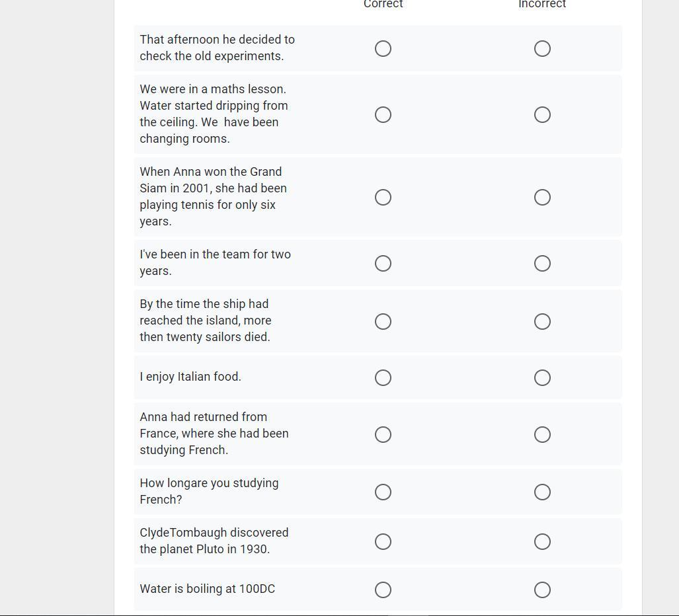The width and height of the screenshot is (679, 616).
Task: Select Correct for the maths lesson sentence
Action: [x=383, y=115]
